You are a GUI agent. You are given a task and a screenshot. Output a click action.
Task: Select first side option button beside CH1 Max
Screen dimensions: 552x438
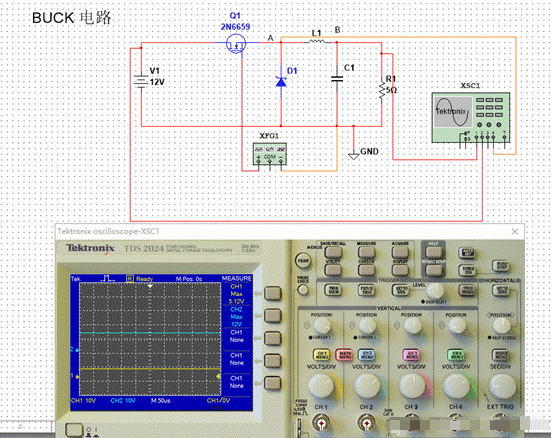pos(273,293)
